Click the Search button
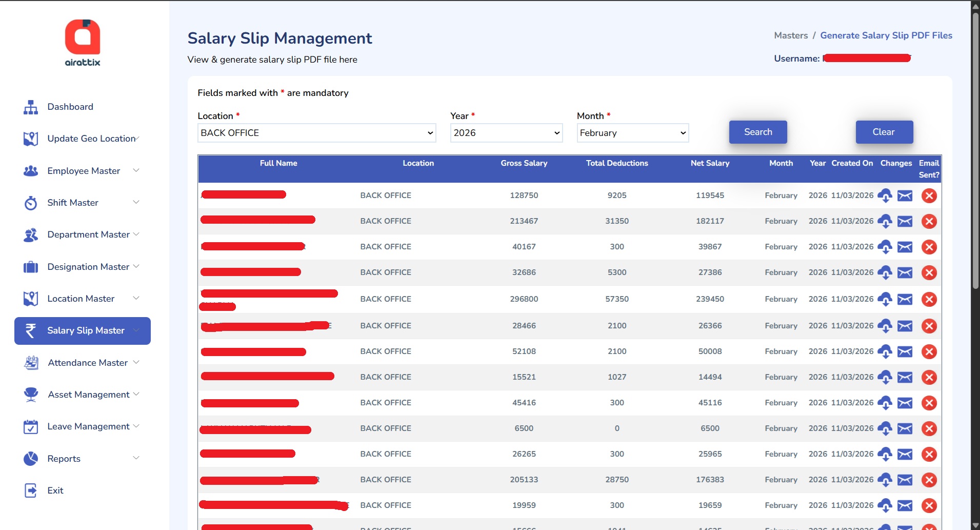This screenshot has height=530, width=980. pyautogui.click(x=757, y=132)
